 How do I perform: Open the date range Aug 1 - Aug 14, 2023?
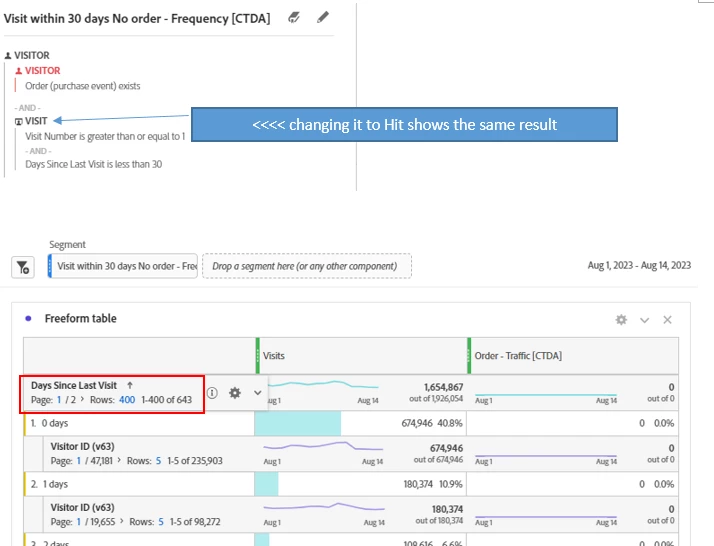[x=639, y=265]
